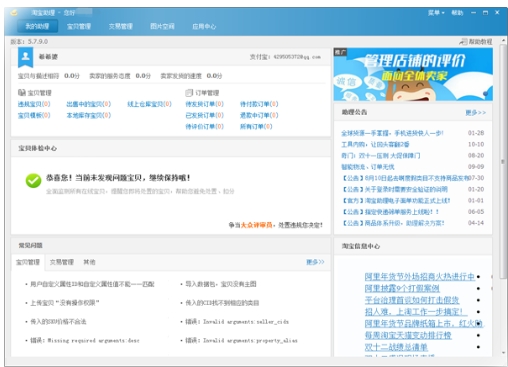Click the 版本: 5.7.9.0 version text

(x=29, y=42)
